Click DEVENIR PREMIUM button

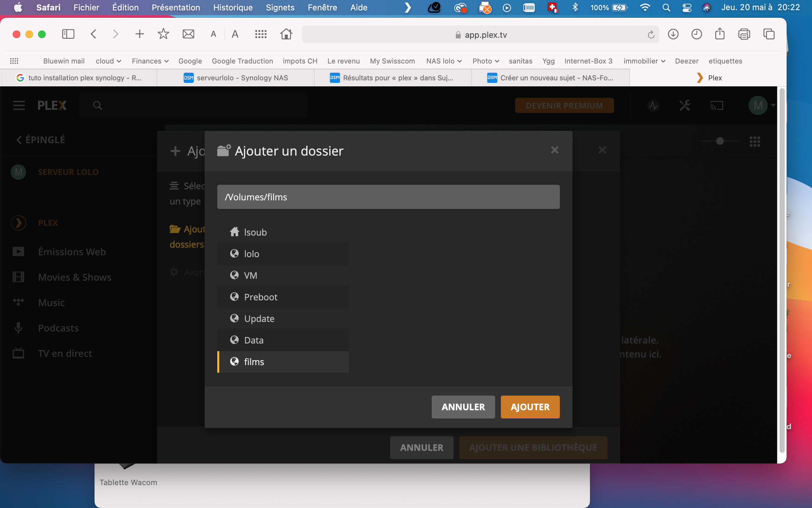click(564, 105)
